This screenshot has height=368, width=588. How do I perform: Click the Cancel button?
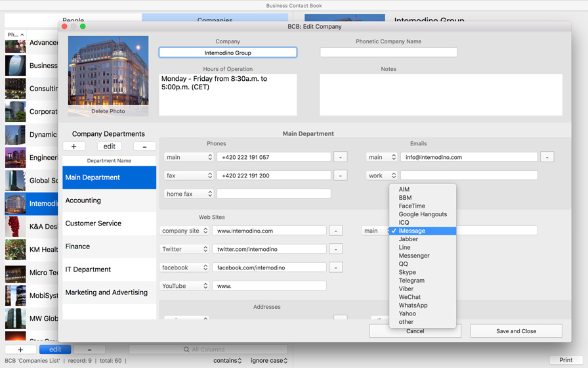click(415, 331)
